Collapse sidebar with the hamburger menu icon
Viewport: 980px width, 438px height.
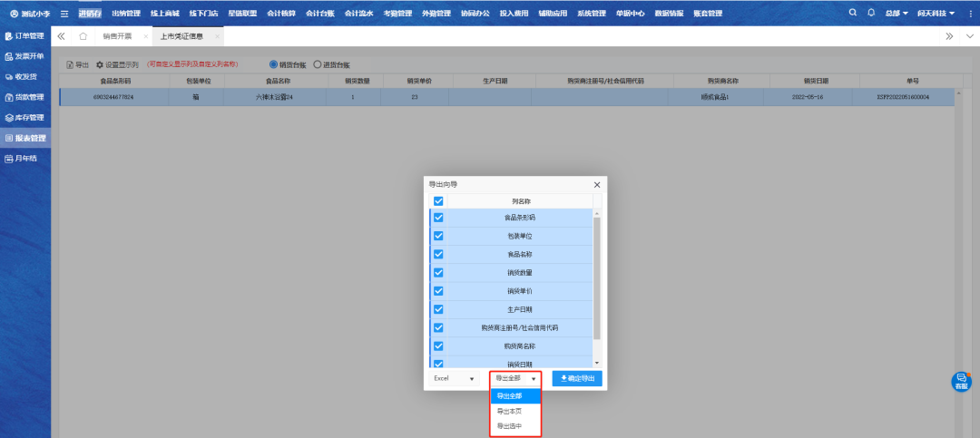point(64,14)
